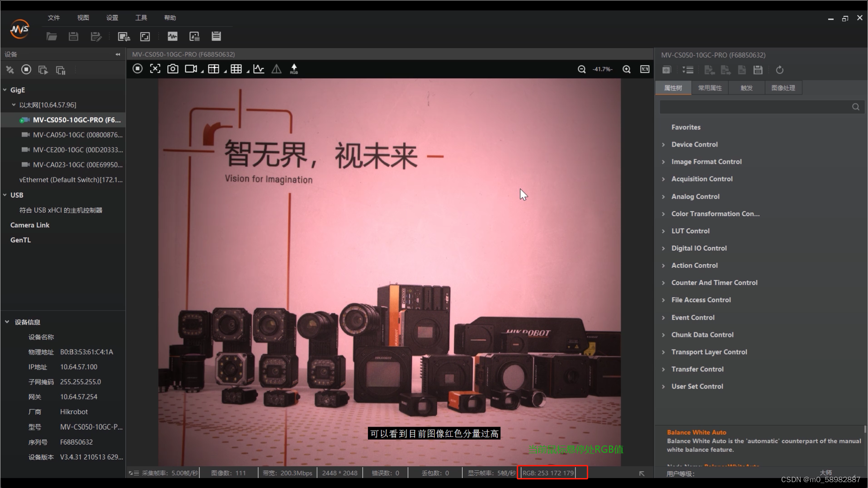Capture a snapshot with the camera icon
Viewport: 868px width, 488px height.
(173, 69)
